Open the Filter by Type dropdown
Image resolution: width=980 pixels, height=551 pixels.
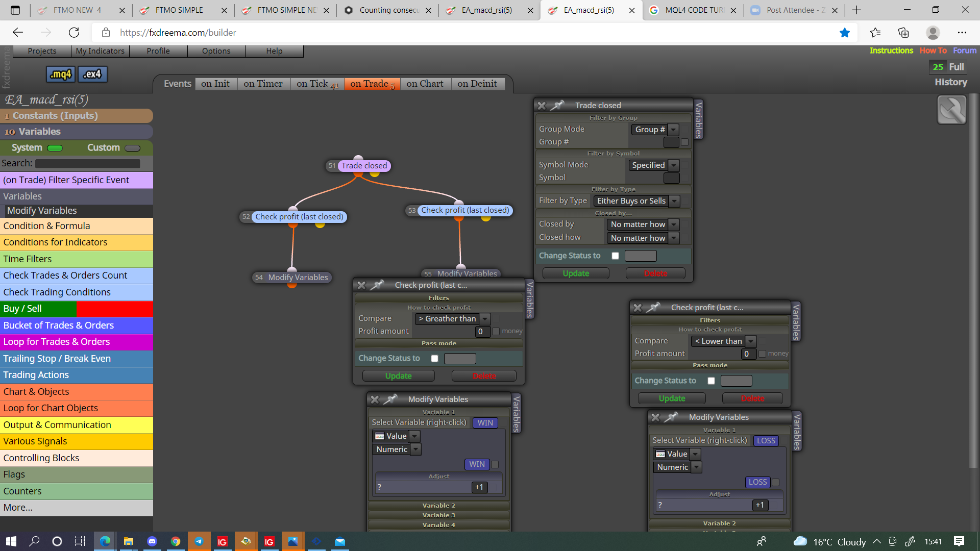pyautogui.click(x=637, y=201)
